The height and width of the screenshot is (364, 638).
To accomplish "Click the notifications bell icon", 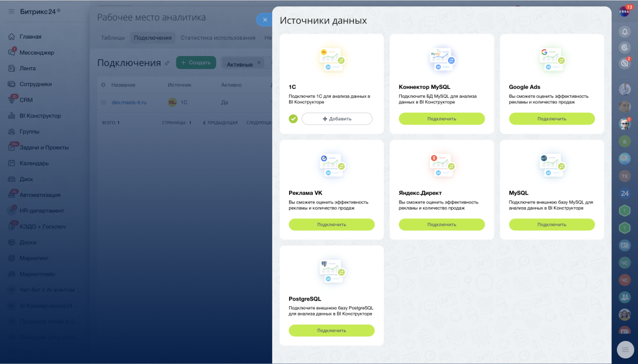I will pos(624,32).
